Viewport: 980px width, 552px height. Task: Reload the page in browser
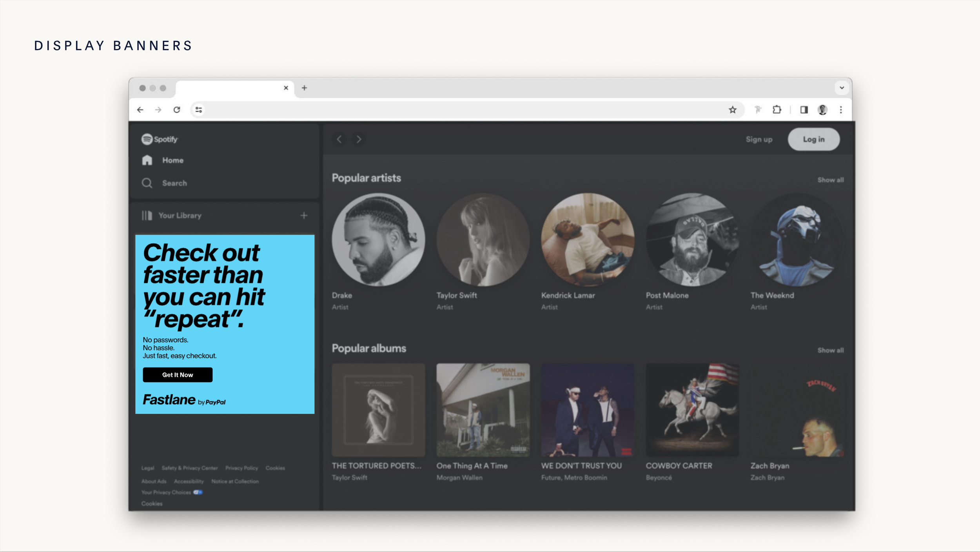[x=177, y=110]
